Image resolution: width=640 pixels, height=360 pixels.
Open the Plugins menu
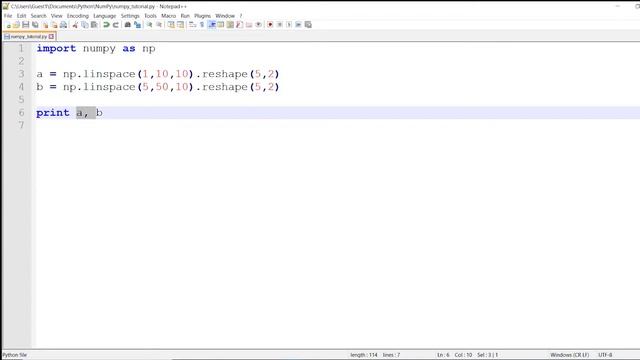pyautogui.click(x=202, y=16)
